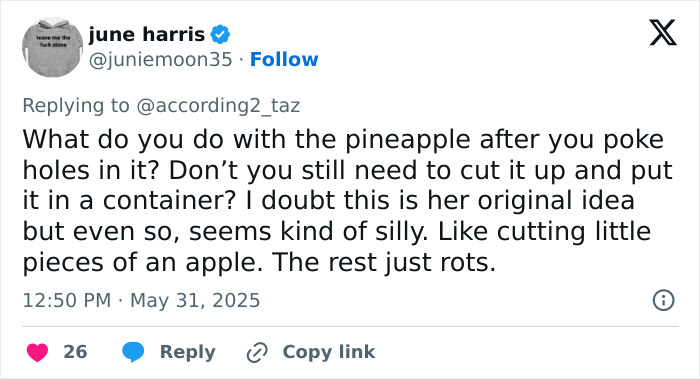Open the tweet line starting "What do you do"
700x379 pixels.
(x=343, y=140)
